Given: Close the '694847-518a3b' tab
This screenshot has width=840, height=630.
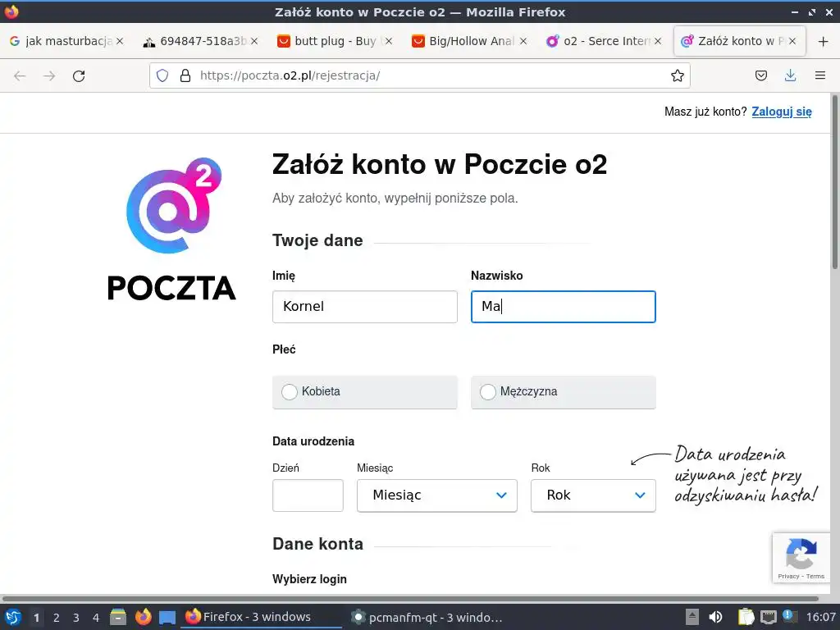Looking at the screenshot, I should point(254,41).
